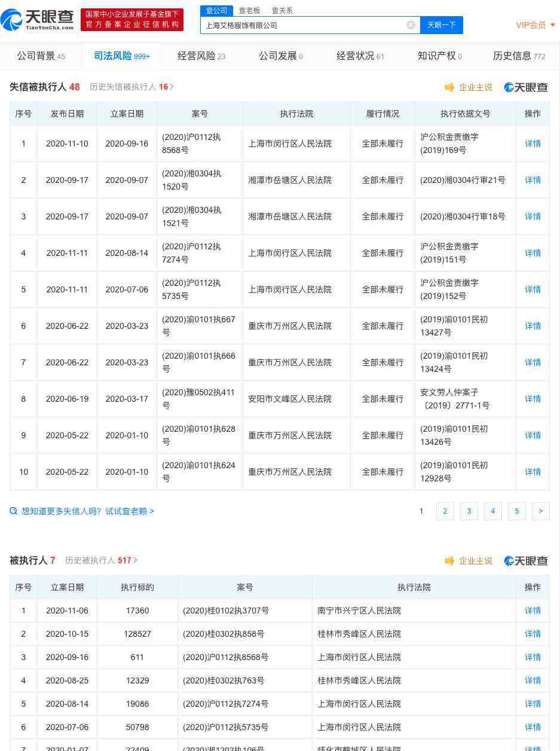Click the Tianyancha logo at top left

point(37,20)
